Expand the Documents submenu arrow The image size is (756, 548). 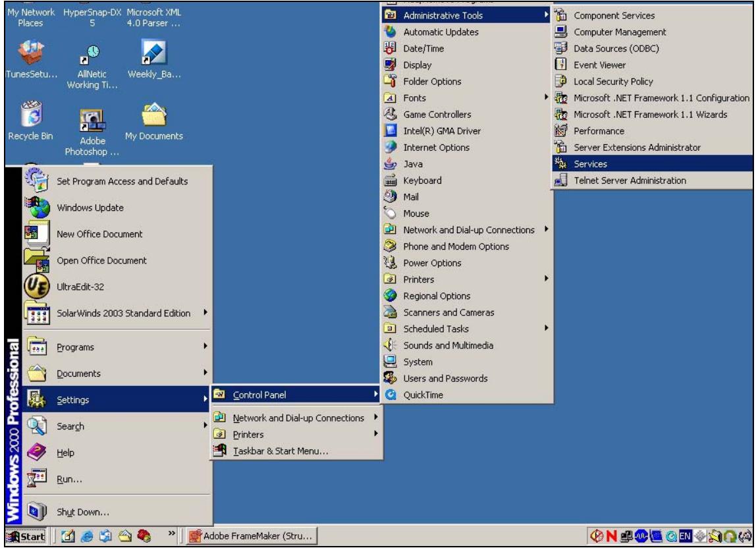coord(205,372)
